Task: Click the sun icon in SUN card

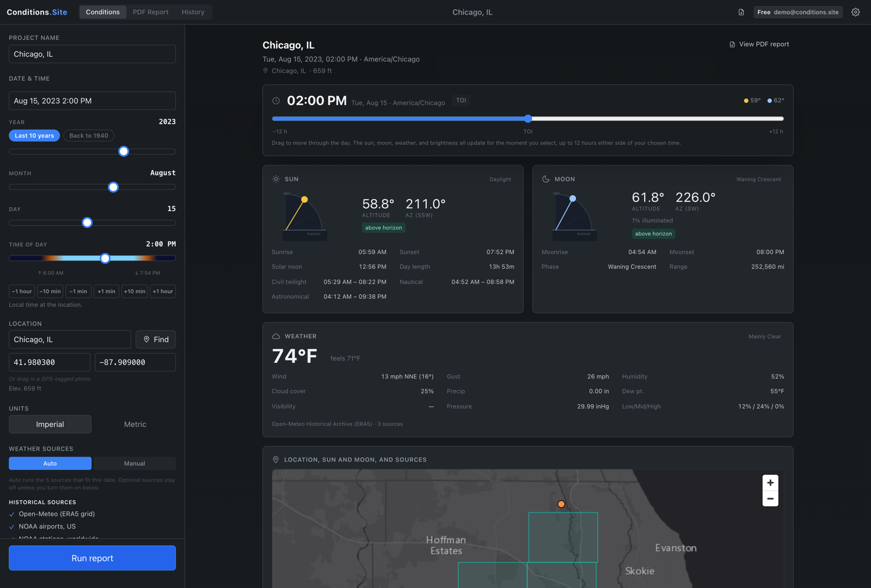Action: coord(276,179)
